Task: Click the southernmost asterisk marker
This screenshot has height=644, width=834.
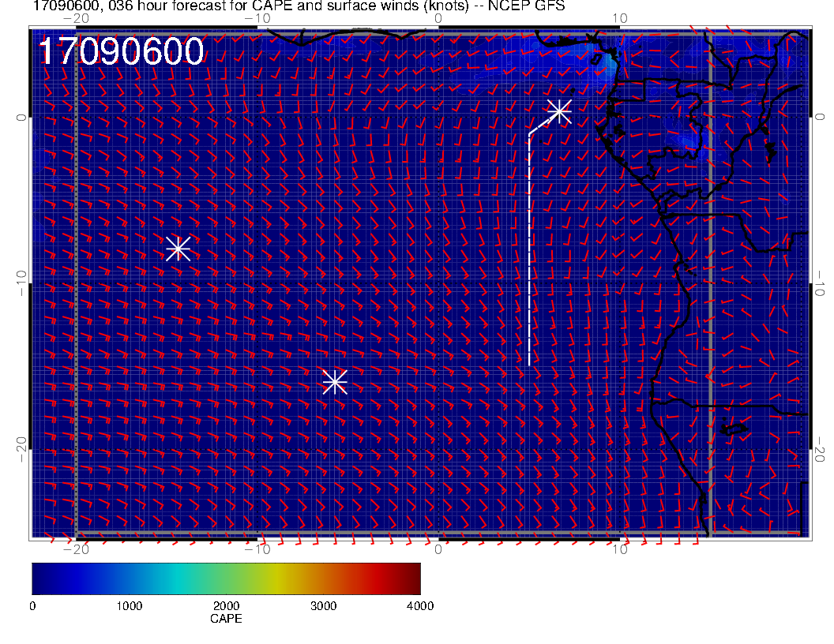Action: (335, 382)
